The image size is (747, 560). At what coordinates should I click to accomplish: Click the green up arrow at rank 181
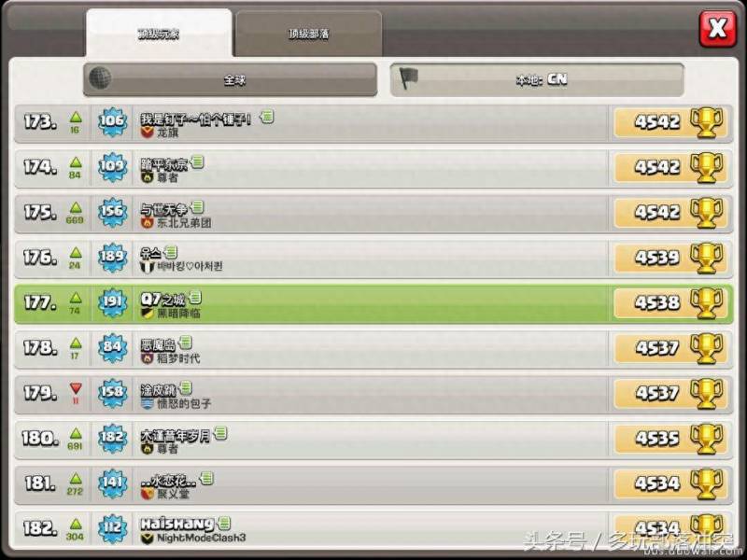(76, 478)
